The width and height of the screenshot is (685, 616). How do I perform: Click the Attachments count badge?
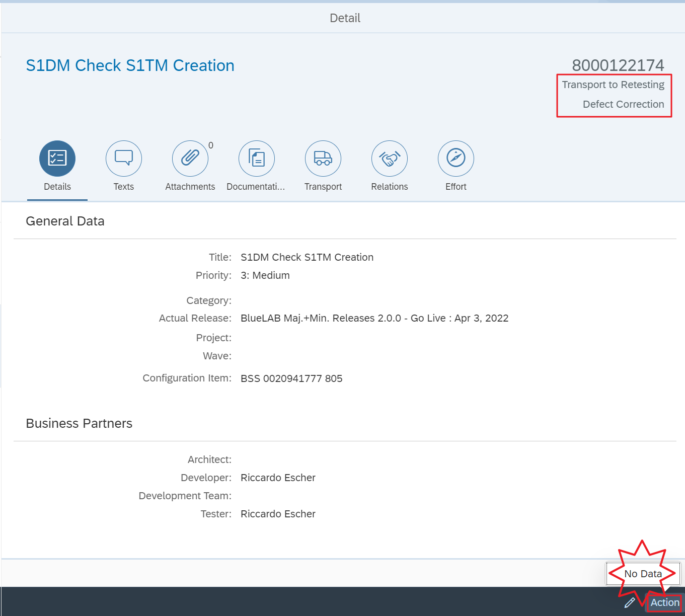(211, 145)
